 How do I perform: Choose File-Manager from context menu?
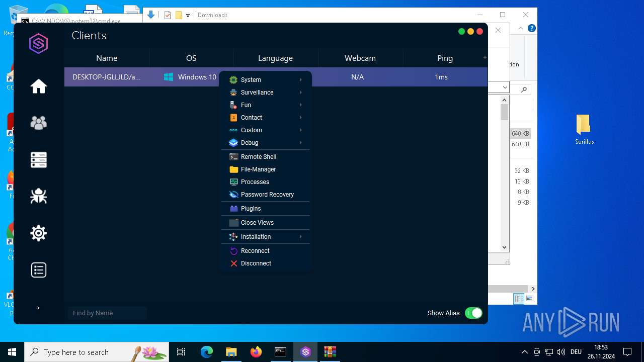coord(266,169)
